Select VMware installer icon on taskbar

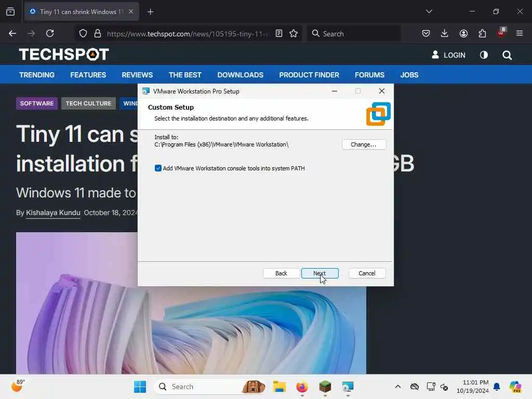348,387
